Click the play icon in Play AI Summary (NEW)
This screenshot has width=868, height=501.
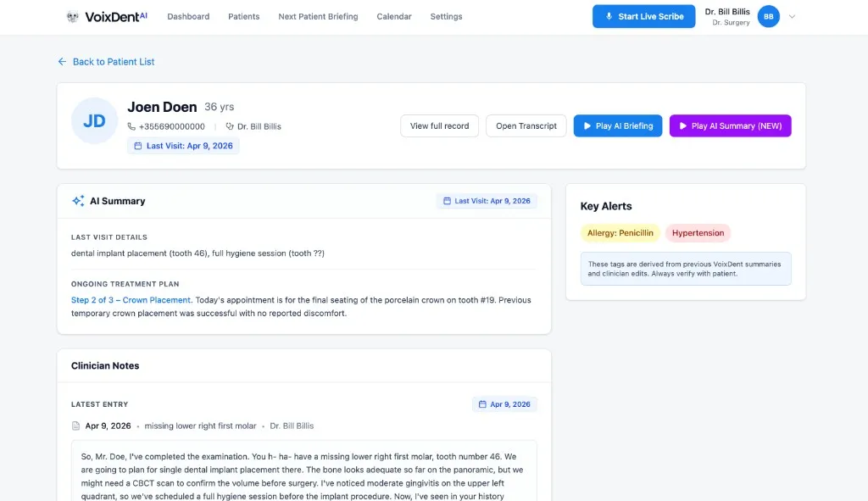pos(683,125)
